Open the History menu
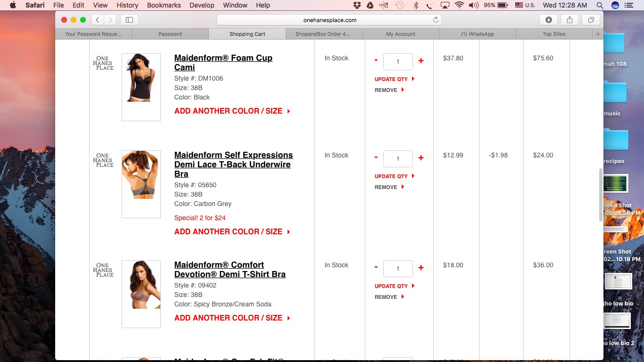The width and height of the screenshot is (644, 362). (x=127, y=5)
